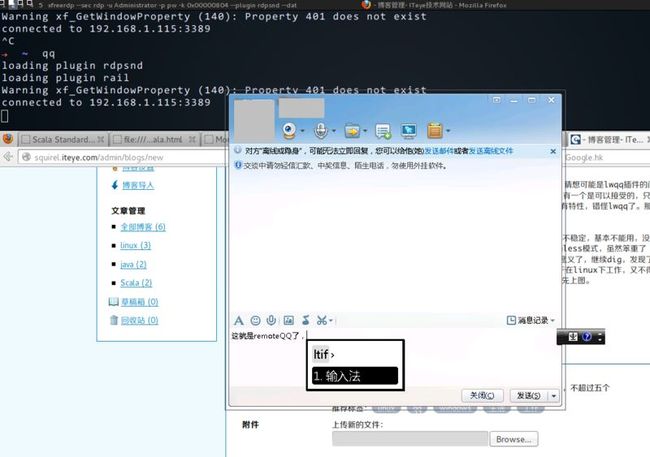The height and width of the screenshot is (457, 650).
Task: Click the 发送离线文件 offline file link
Action: coord(491,151)
